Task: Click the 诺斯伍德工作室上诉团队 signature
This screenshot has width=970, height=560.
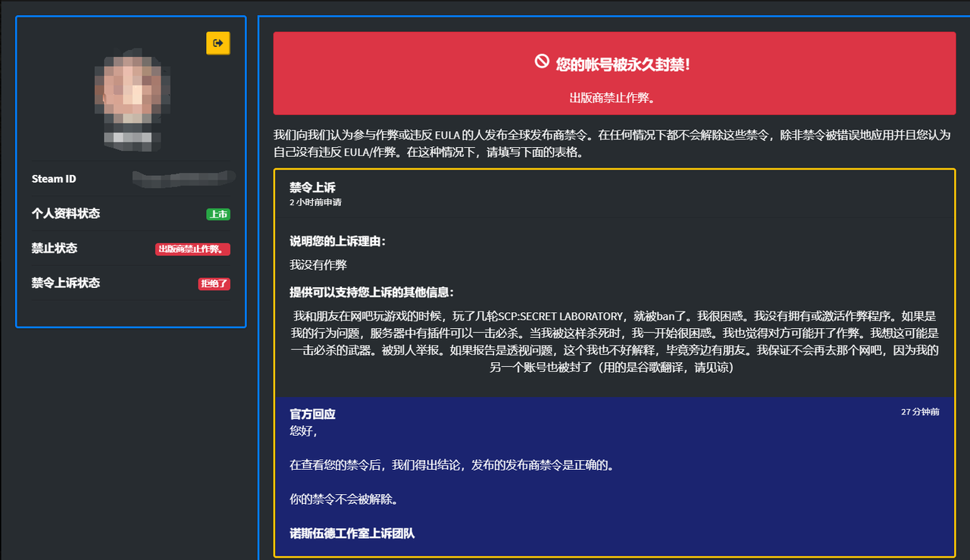Action: (x=352, y=533)
